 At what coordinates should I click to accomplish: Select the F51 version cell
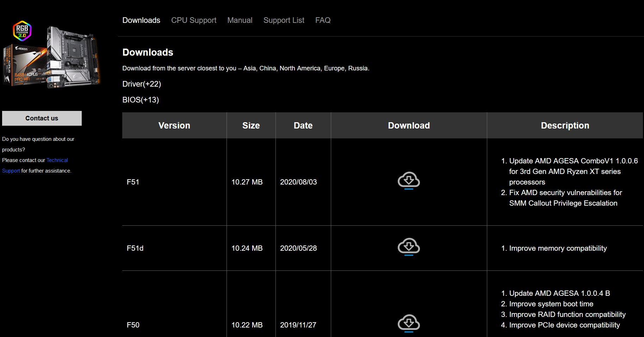tap(174, 182)
